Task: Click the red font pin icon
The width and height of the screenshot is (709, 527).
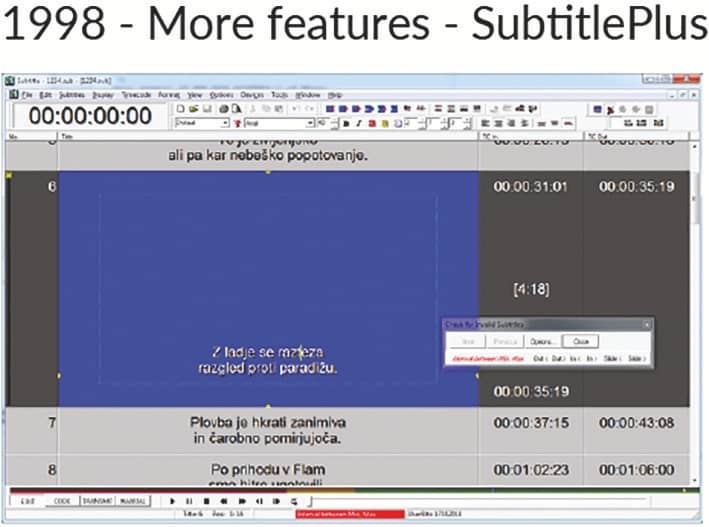Action: tap(236, 123)
